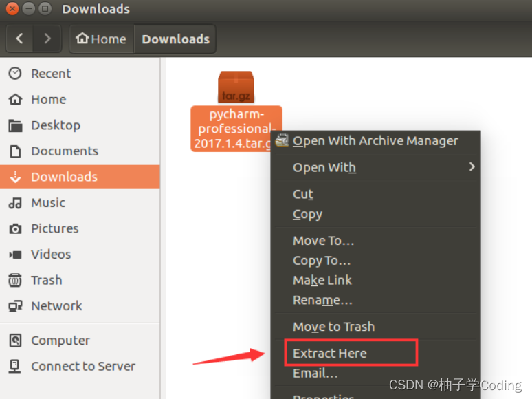The width and height of the screenshot is (532, 399).
Task: Open Documents label in the sidebar
Action: point(65,151)
